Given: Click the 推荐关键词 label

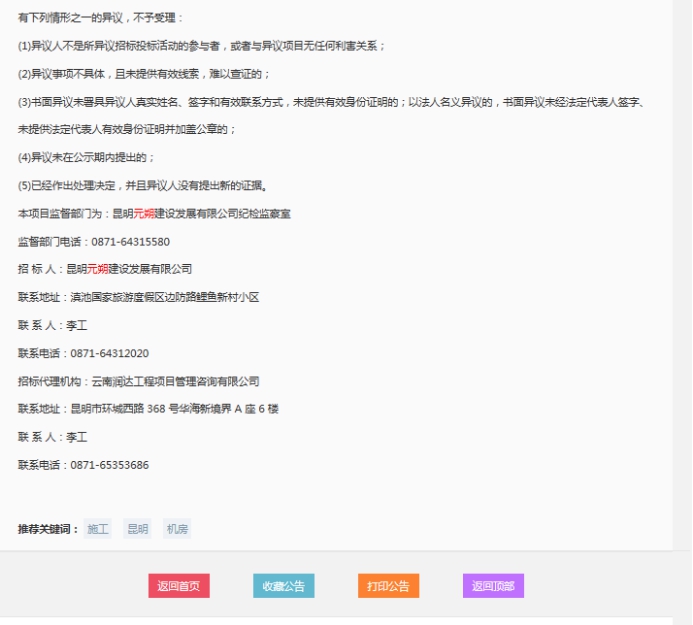Looking at the screenshot, I should point(48,529).
